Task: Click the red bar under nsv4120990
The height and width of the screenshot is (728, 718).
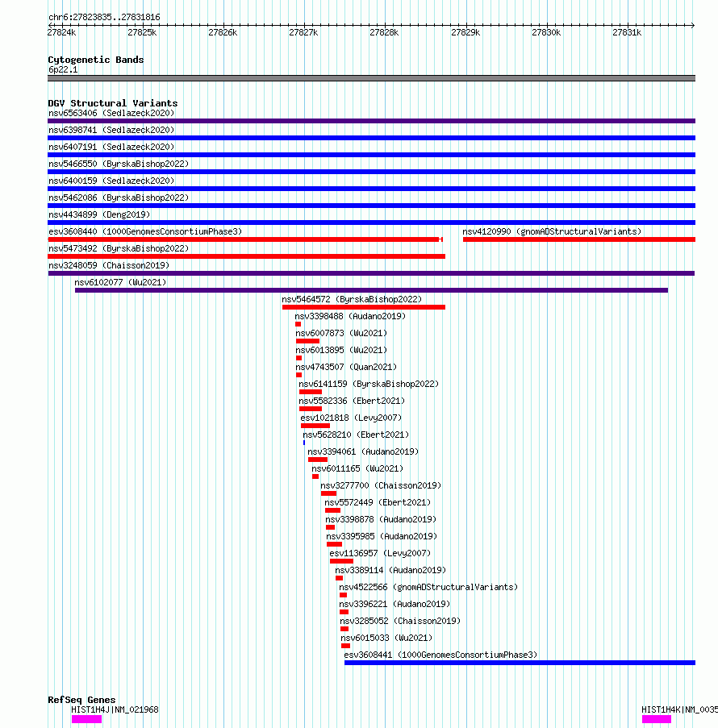Action: (579, 239)
